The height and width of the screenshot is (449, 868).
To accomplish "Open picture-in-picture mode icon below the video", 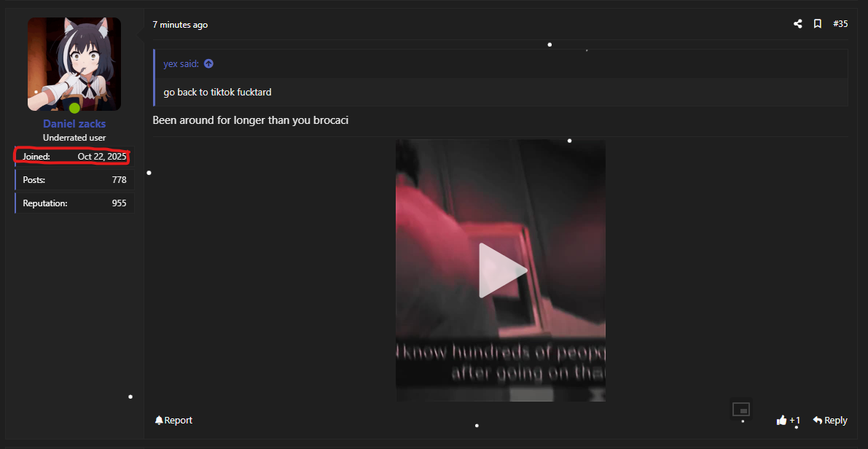I will tap(741, 409).
